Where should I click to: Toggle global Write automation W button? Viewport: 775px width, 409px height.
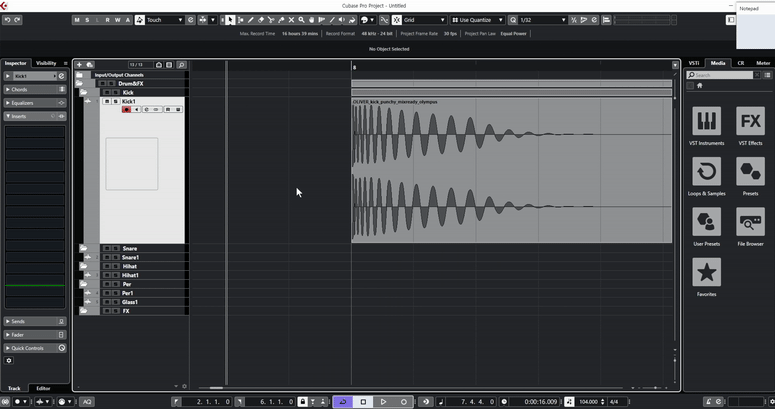tap(118, 20)
